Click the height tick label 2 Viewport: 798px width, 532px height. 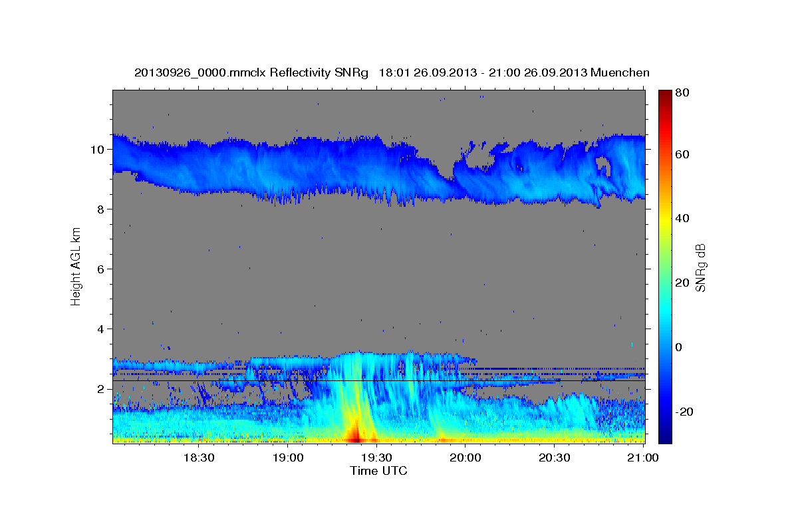100,389
